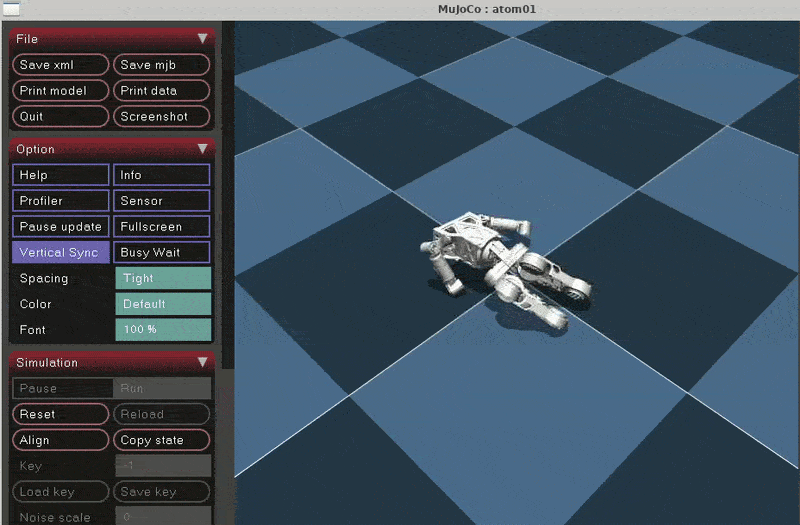Adjust the Font size 100 % field
This screenshot has width=800, height=525.
163,330
